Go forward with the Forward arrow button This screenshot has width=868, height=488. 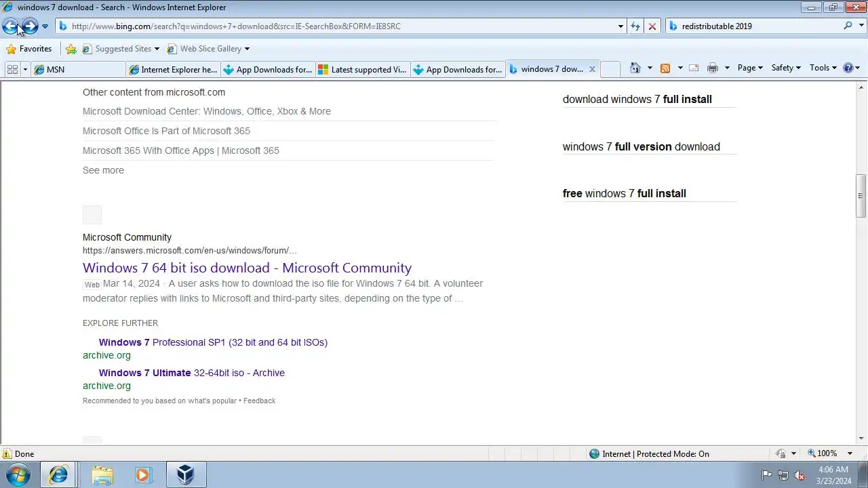[x=30, y=26]
